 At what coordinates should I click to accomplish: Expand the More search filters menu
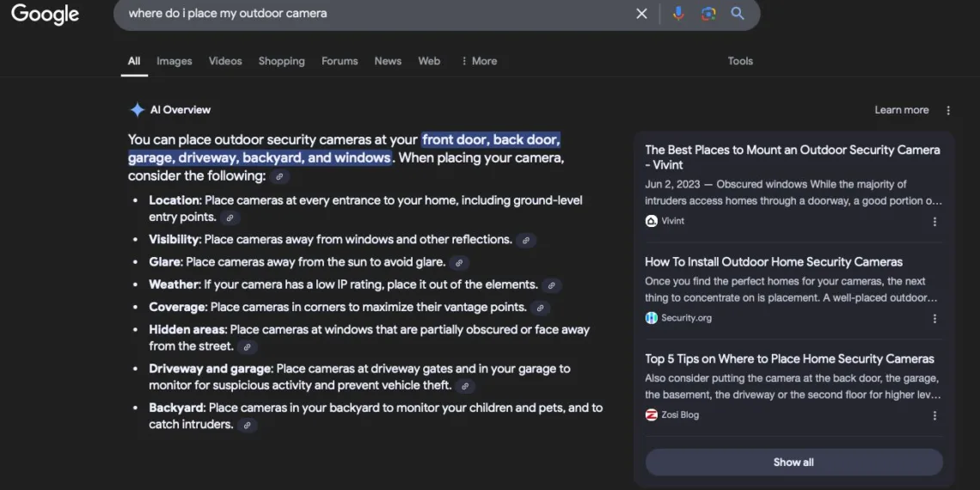[479, 61]
